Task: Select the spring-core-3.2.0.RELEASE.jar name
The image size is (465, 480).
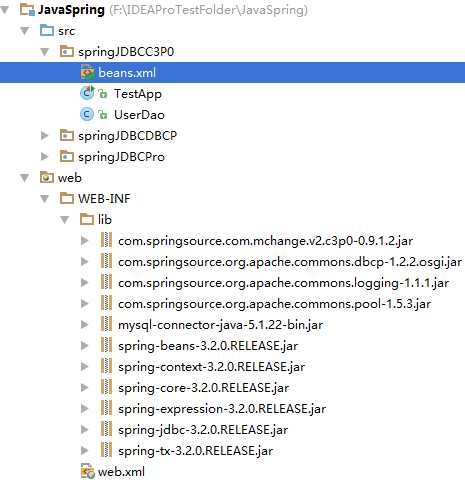Action: [204, 388]
